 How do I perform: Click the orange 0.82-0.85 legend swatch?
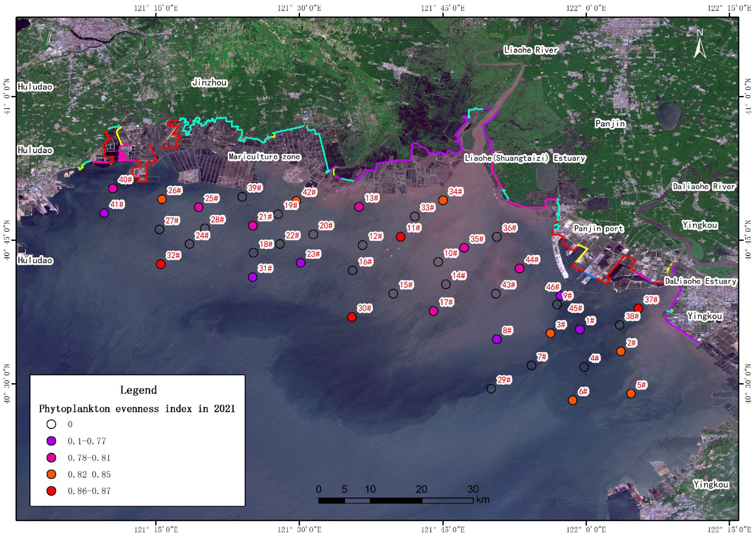[x=51, y=474]
